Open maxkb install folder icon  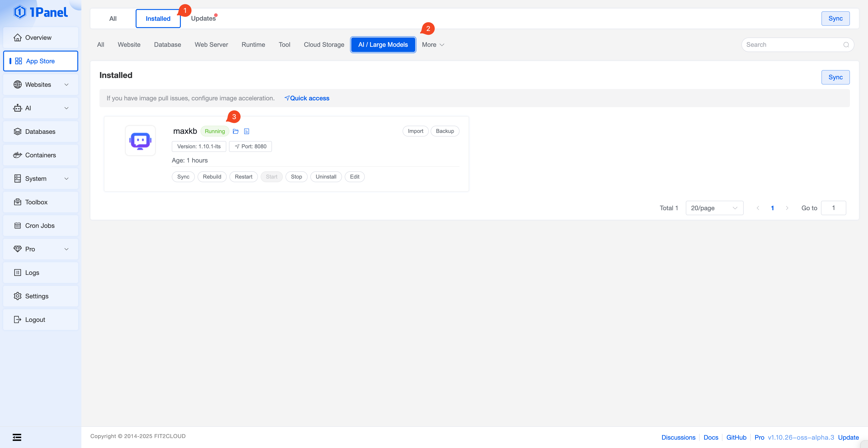(236, 131)
